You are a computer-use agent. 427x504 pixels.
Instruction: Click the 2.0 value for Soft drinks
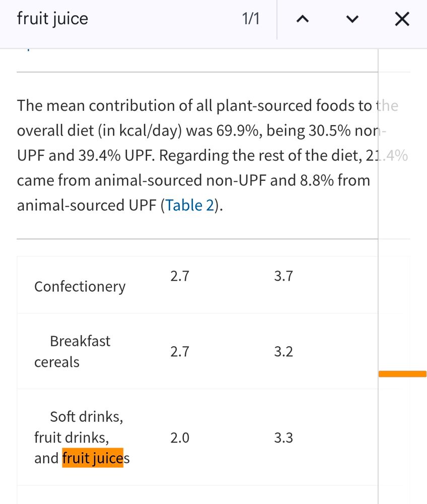coord(180,438)
